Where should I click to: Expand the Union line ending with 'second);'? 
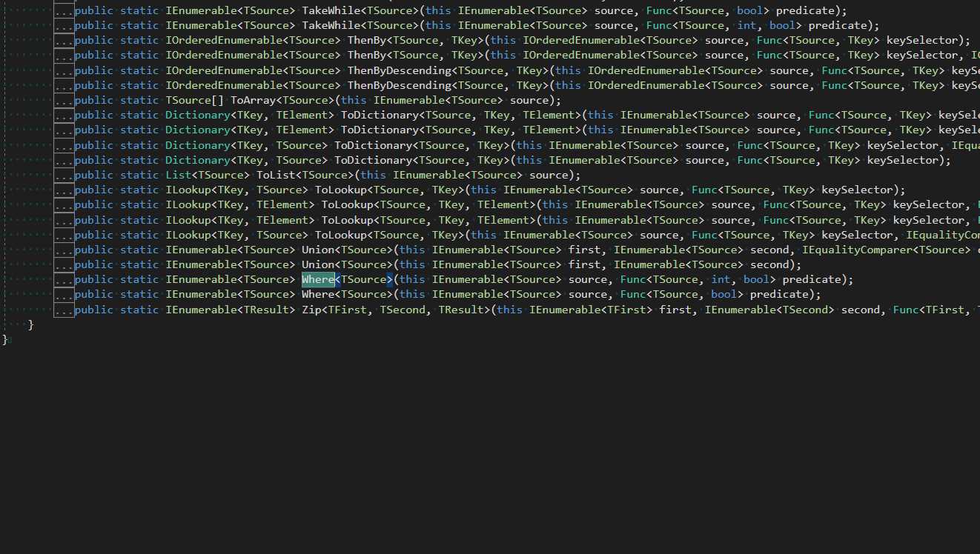(x=64, y=265)
